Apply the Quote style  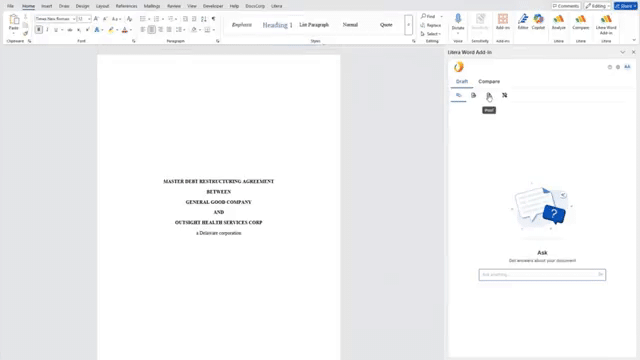[386, 25]
